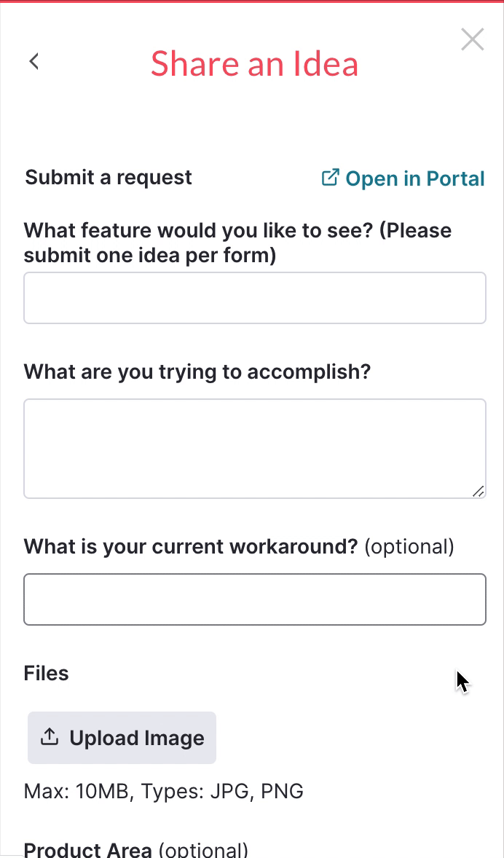This screenshot has height=858, width=504.
Task: Close the Share an Idea panel
Action: [x=473, y=40]
